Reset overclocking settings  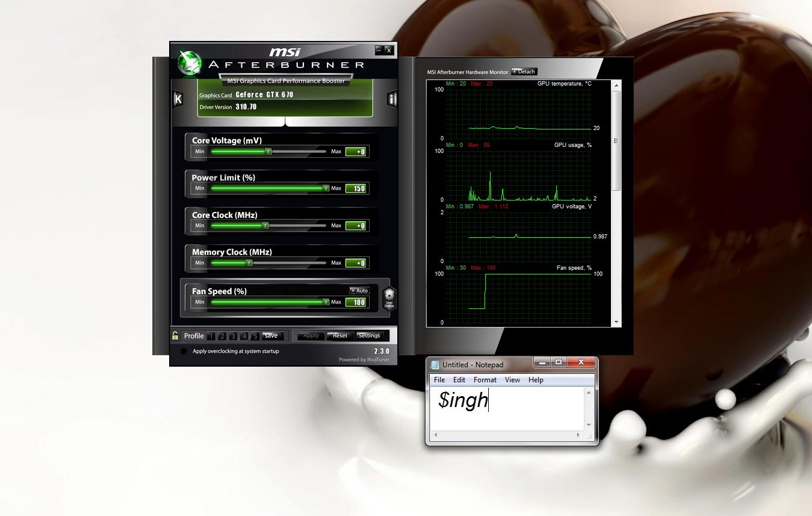[340, 336]
